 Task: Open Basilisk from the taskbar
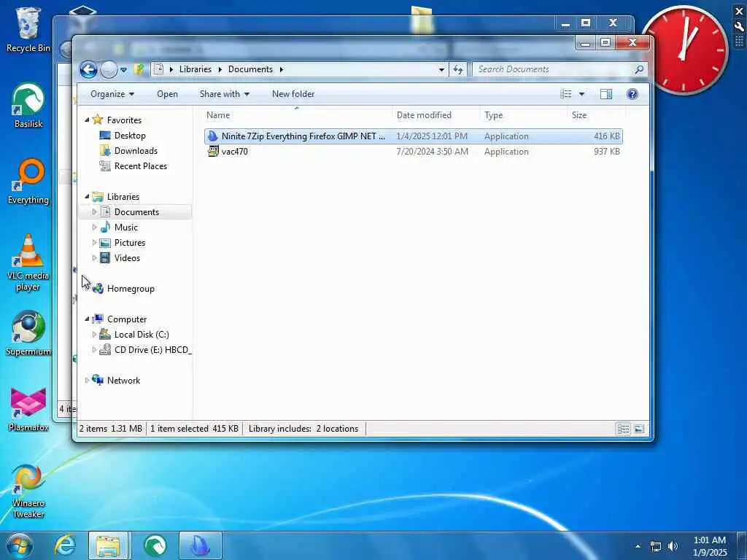click(155, 545)
